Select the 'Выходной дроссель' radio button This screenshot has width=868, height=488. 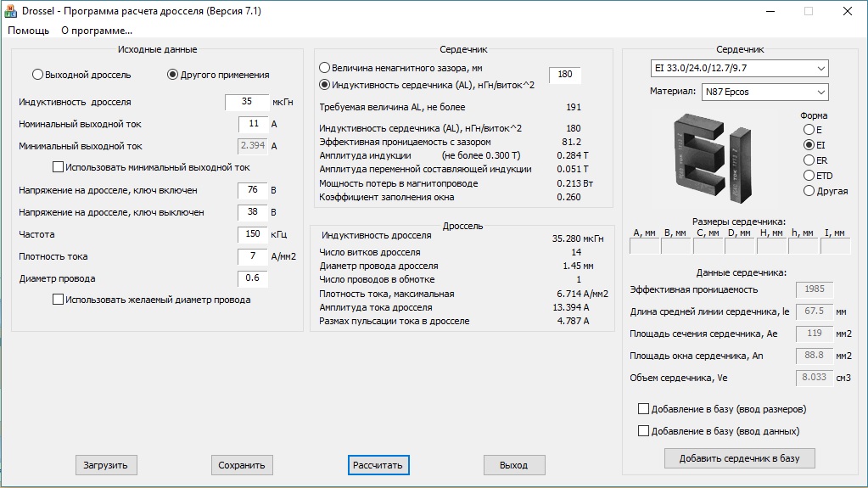[x=37, y=75]
